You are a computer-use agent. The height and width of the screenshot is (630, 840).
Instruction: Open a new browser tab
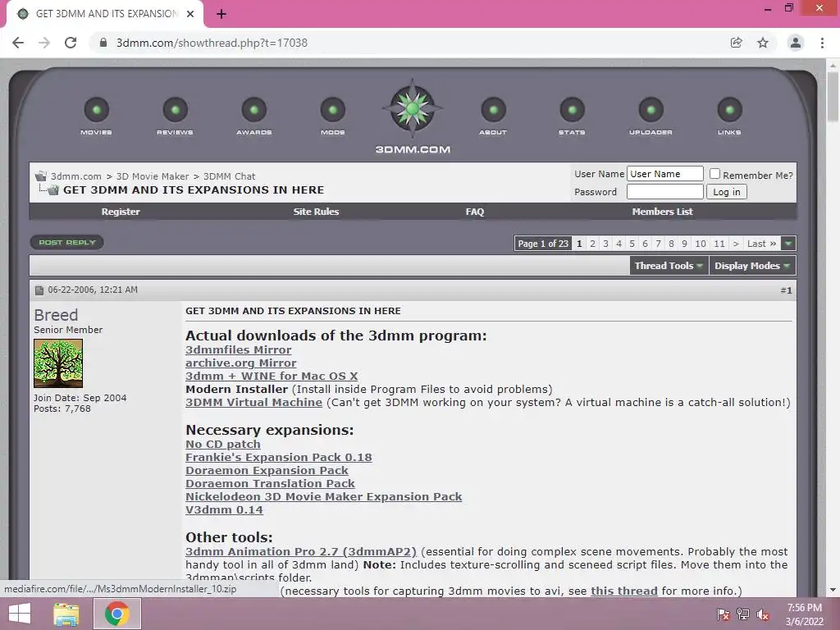pos(221,14)
